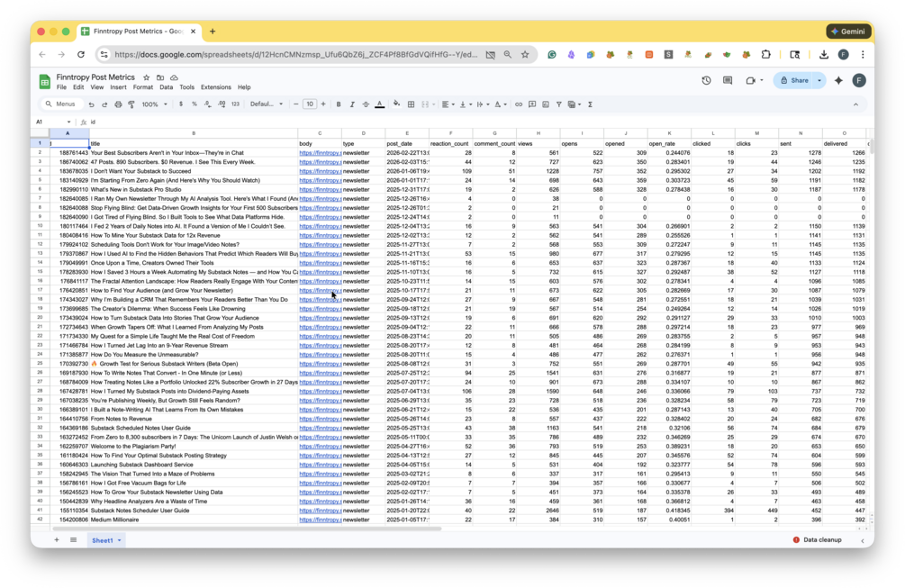Open the Chrome extensions puzzle icon
The width and height of the screenshot is (905, 588).
(766, 54)
